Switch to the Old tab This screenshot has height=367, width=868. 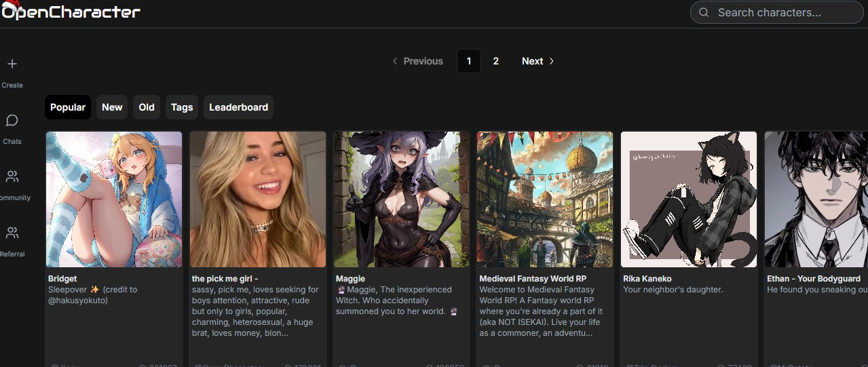click(147, 107)
